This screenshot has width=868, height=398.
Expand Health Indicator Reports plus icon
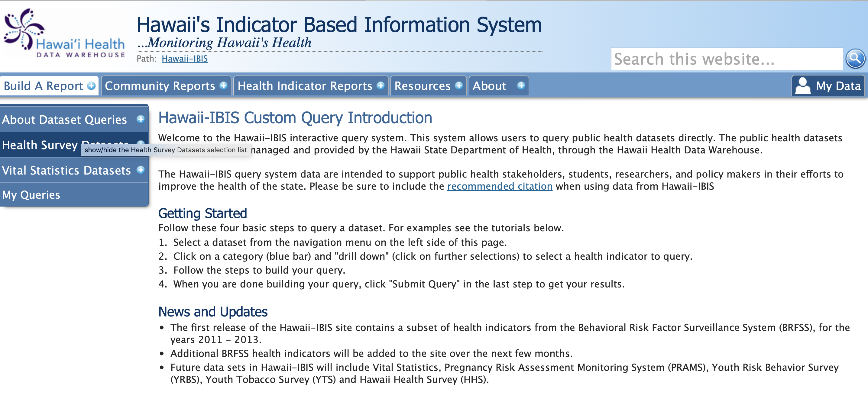381,85
